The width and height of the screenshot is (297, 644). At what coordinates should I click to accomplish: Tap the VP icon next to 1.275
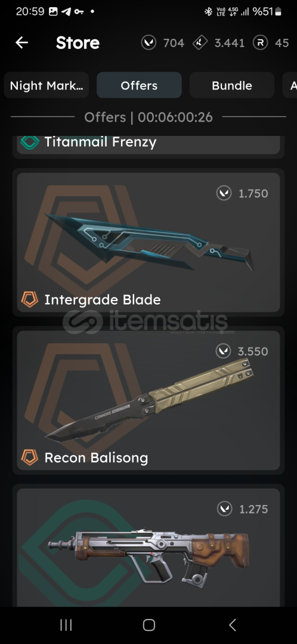(x=225, y=509)
